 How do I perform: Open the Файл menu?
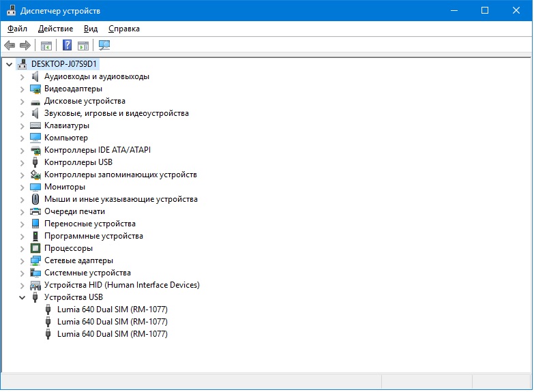(17, 29)
